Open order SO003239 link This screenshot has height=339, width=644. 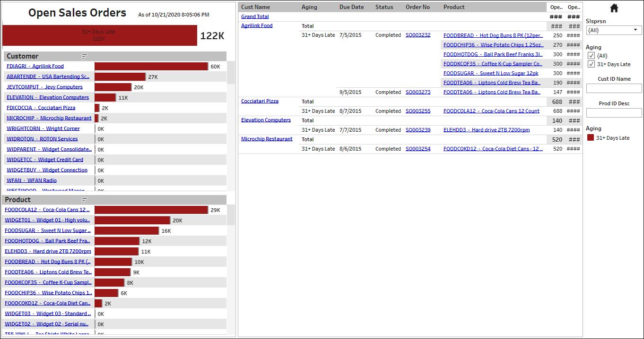(x=418, y=130)
